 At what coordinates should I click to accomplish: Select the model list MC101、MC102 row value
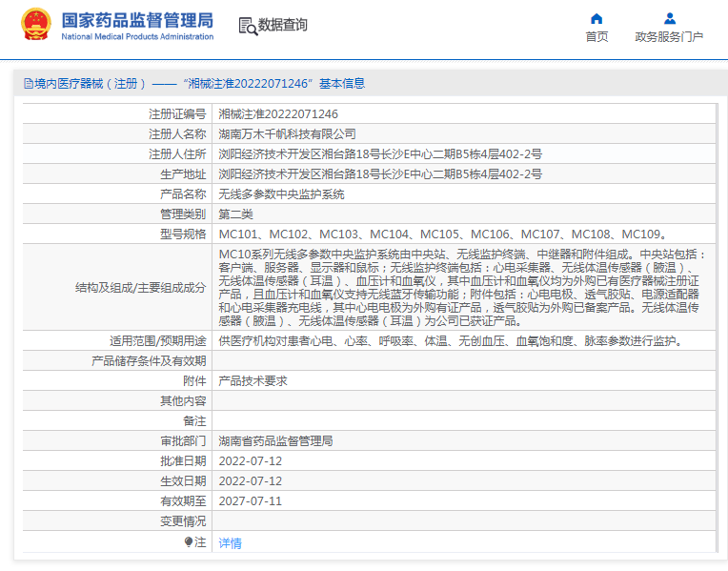[443, 235]
